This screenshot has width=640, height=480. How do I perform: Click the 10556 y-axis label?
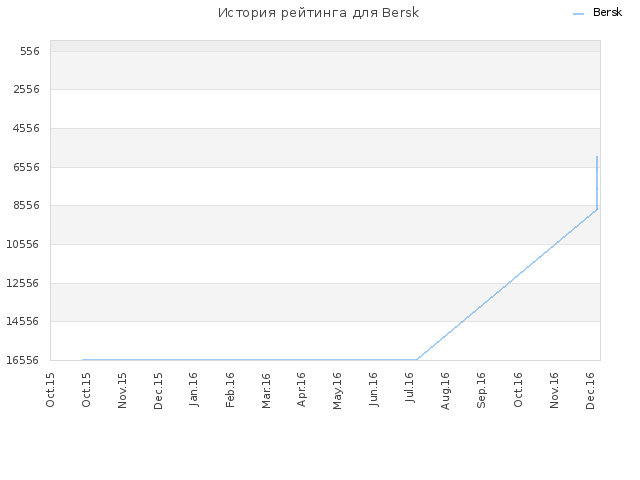[x=23, y=244]
